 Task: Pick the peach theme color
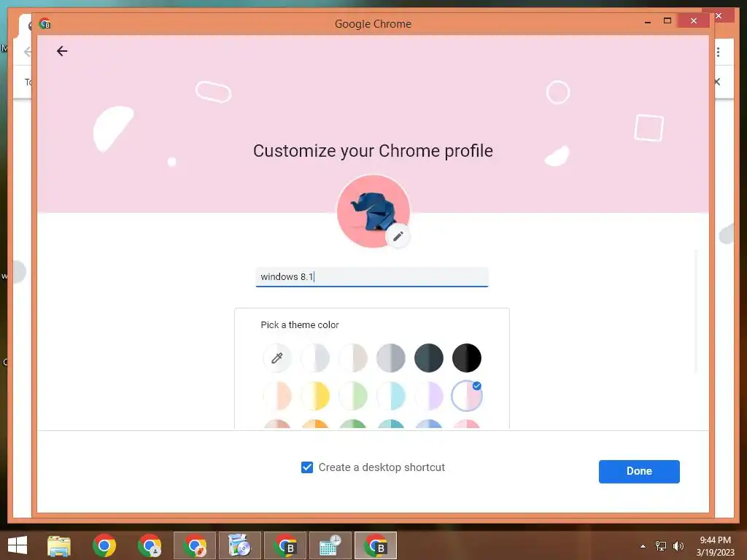pyautogui.click(x=276, y=396)
